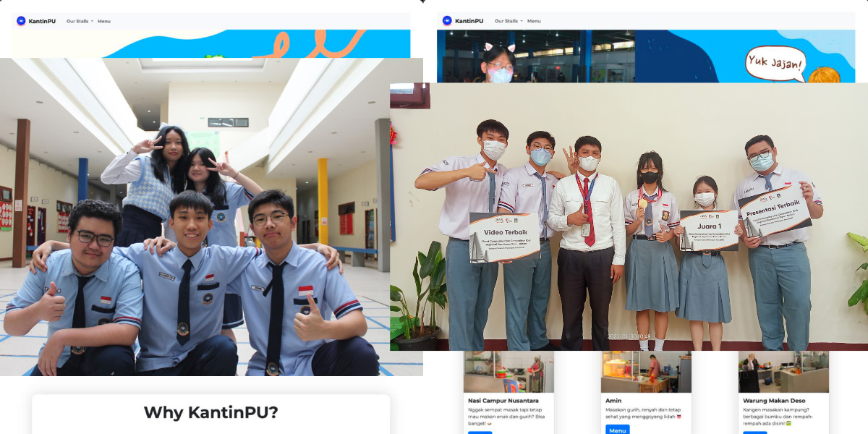This screenshot has height=434, width=868.
Task: Open the Menu link in left page navbar
Action: click(x=104, y=21)
